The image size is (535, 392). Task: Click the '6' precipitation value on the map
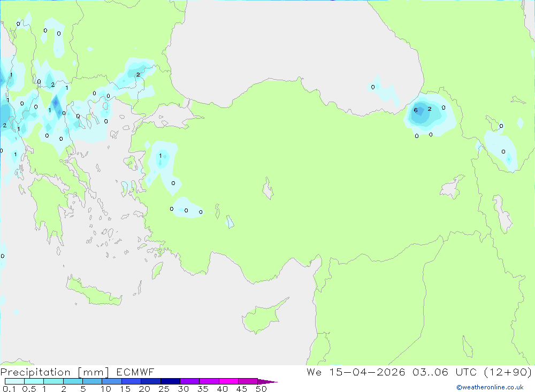click(416, 110)
